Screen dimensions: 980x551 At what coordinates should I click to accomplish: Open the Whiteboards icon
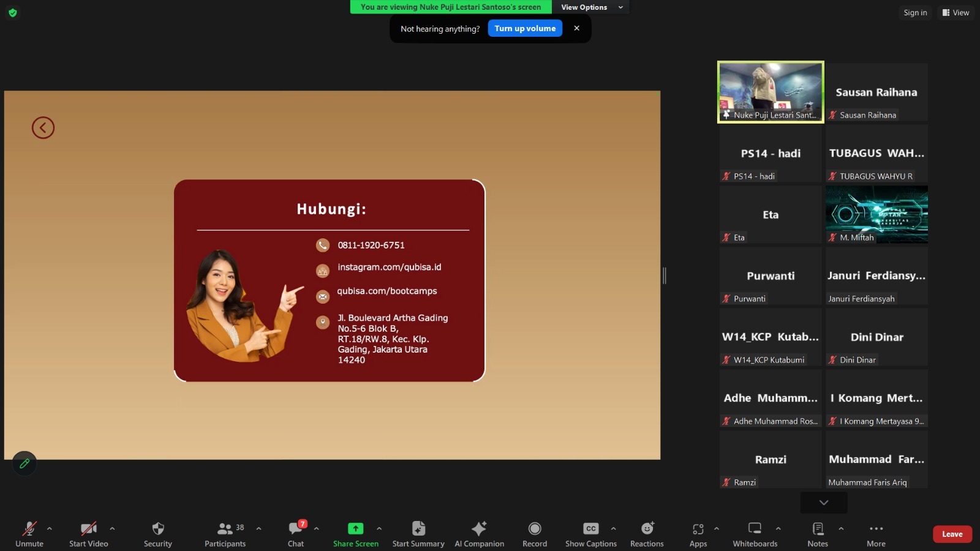755,528
